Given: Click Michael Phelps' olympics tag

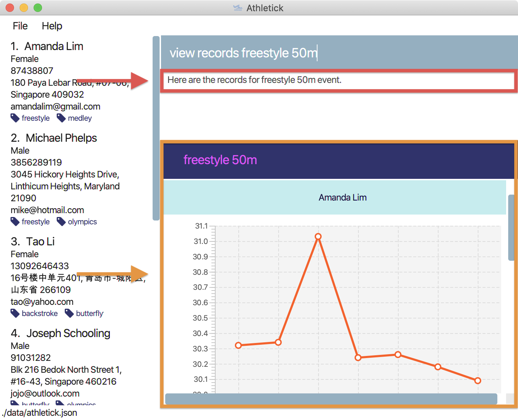Looking at the screenshot, I should (77, 222).
